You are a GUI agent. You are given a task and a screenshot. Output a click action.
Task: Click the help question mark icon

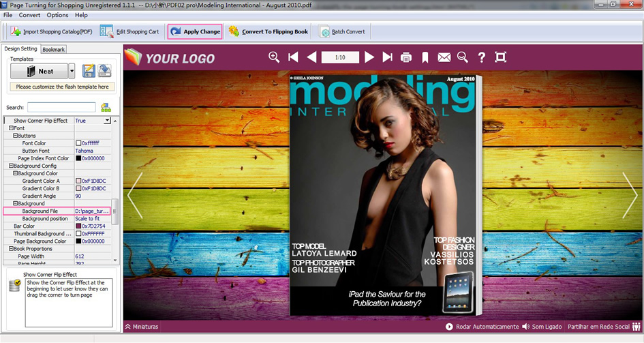point(482,57)
